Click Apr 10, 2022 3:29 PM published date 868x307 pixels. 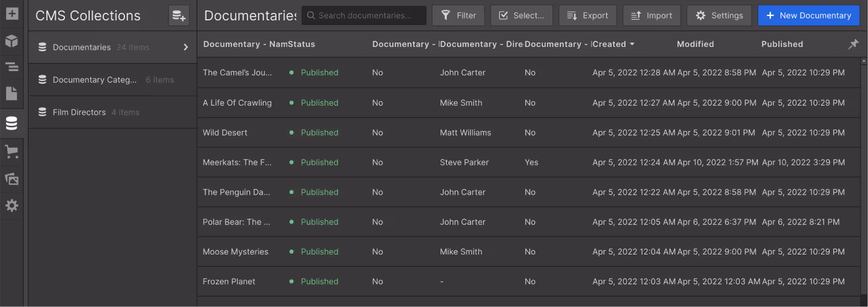pyautogui.click(x=803, y=162)
